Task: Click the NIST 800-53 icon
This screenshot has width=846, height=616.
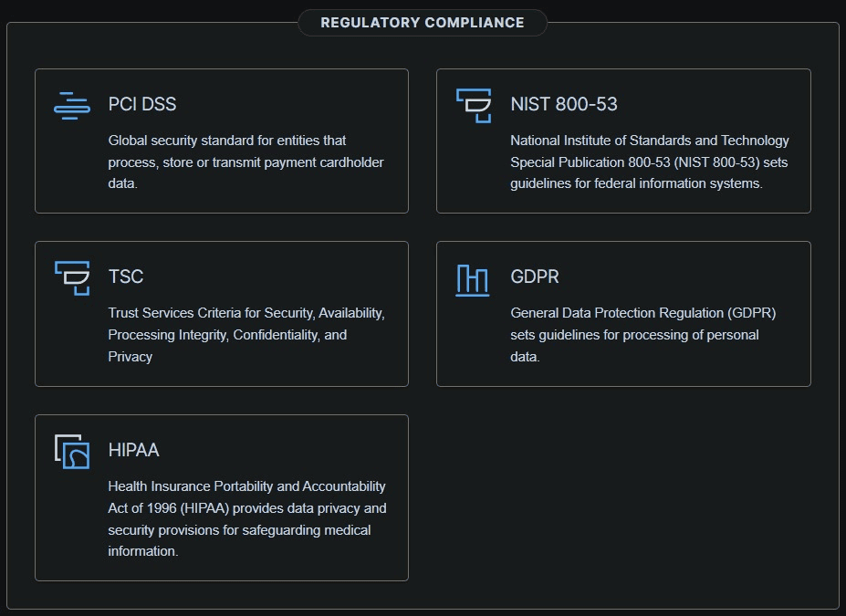Action: click(474, 105)
